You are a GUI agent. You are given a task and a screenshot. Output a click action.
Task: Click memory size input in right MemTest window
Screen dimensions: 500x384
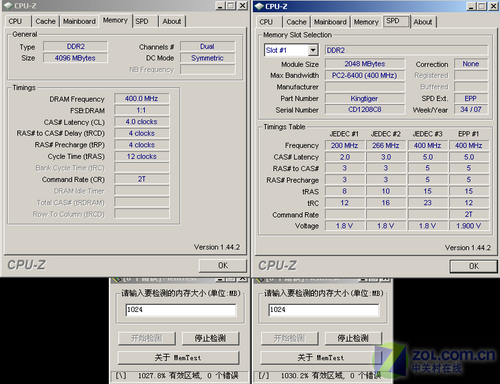[x=324, y=310]
